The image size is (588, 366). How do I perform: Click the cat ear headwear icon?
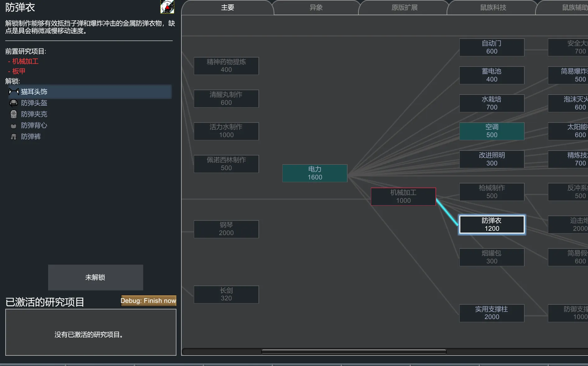tap(14, 92)
